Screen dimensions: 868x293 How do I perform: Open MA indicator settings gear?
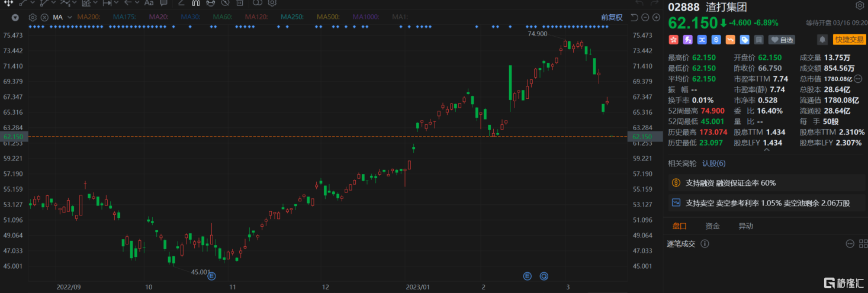tap(33, 17)
